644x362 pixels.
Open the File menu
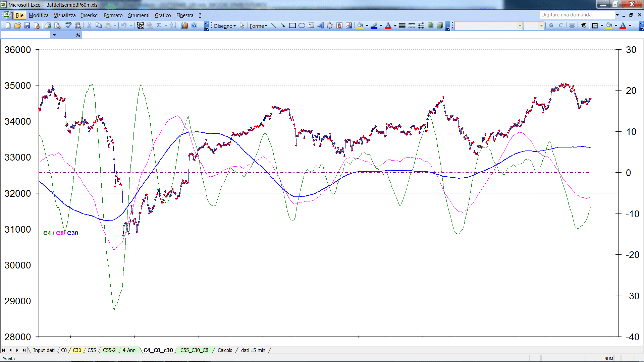[x=19, y=15]
